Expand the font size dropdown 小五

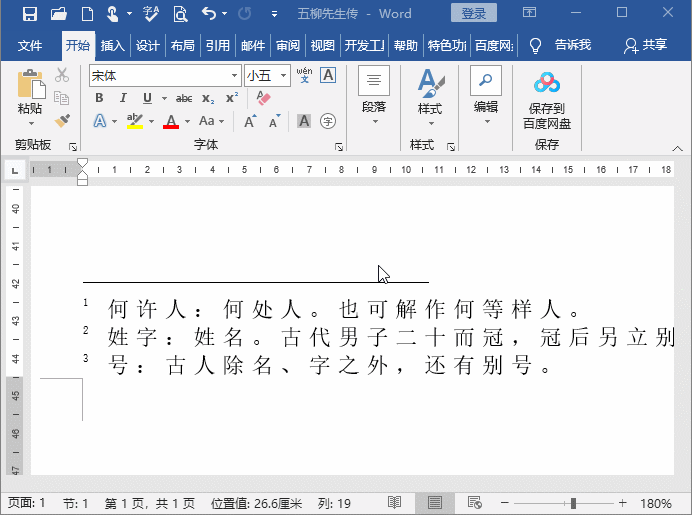[x=284, y=75]
